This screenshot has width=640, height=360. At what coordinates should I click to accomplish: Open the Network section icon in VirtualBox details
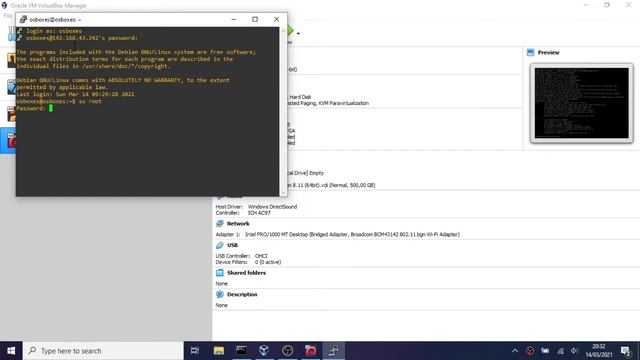click(x=220, y=224)
